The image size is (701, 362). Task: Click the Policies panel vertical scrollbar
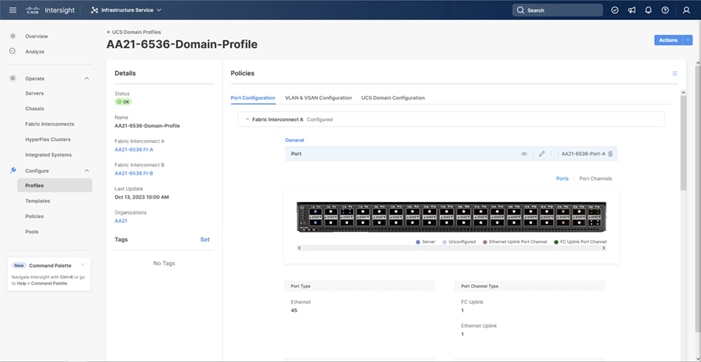[x=683, y=143]
